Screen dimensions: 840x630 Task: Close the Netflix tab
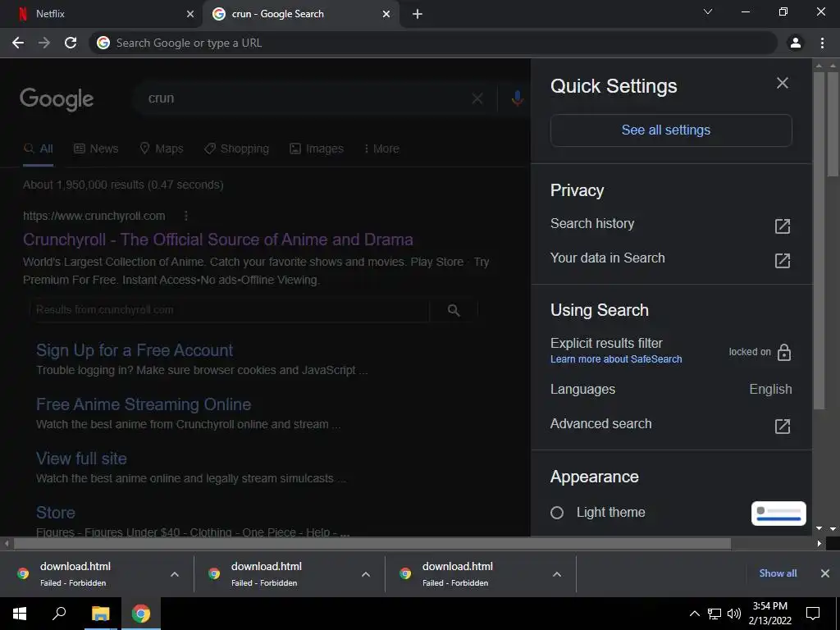pyautogui.click(x=190, y=14)
